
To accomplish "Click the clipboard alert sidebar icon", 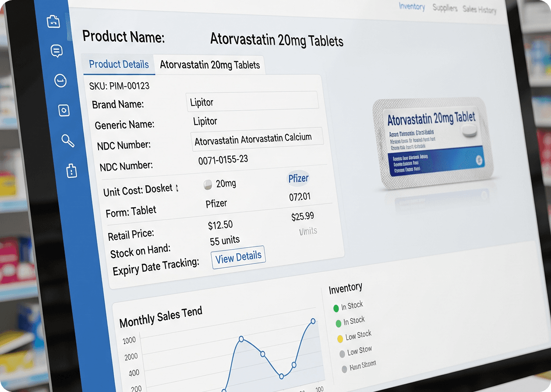I will [71, 171].
